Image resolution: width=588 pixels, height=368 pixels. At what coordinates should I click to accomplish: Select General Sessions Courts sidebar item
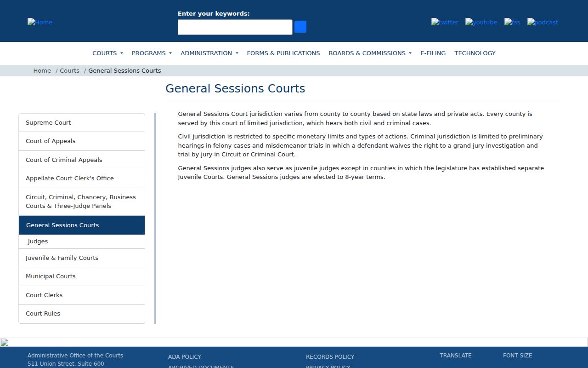[x=82, y=225]
